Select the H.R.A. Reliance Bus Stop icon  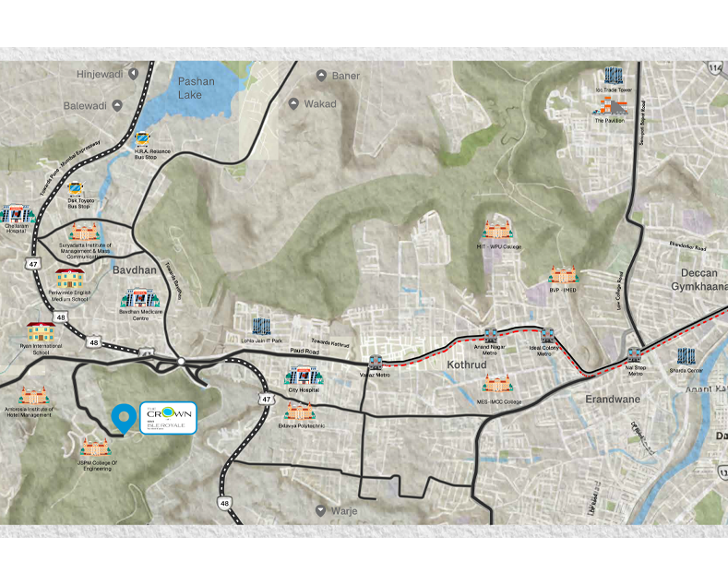coord(142,140)
